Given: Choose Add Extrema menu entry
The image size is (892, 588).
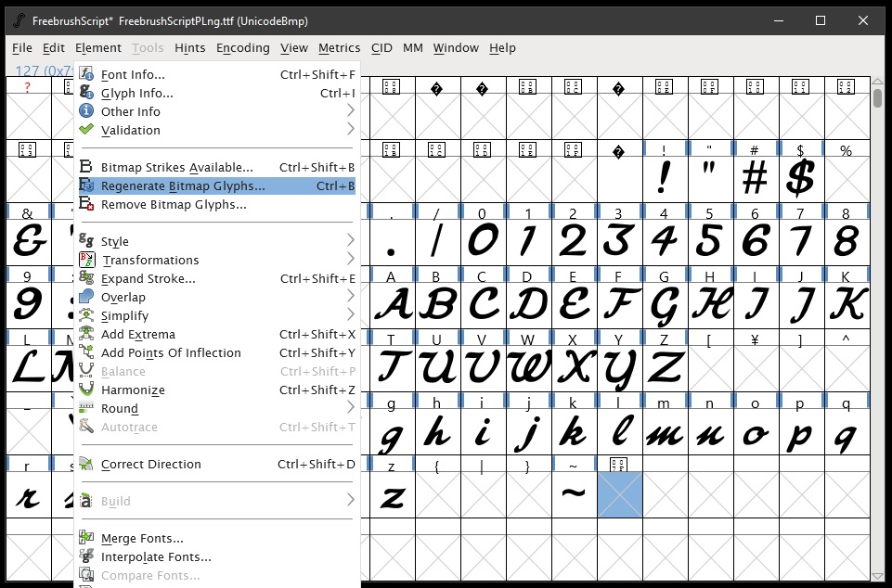Looking at the screenshot, I should pos(217,334).
